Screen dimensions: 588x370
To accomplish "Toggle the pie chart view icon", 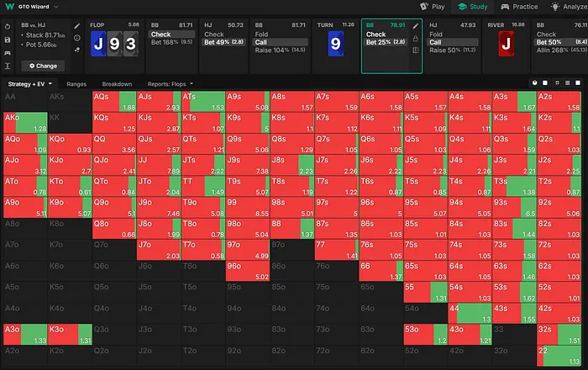I will (535, 84).
